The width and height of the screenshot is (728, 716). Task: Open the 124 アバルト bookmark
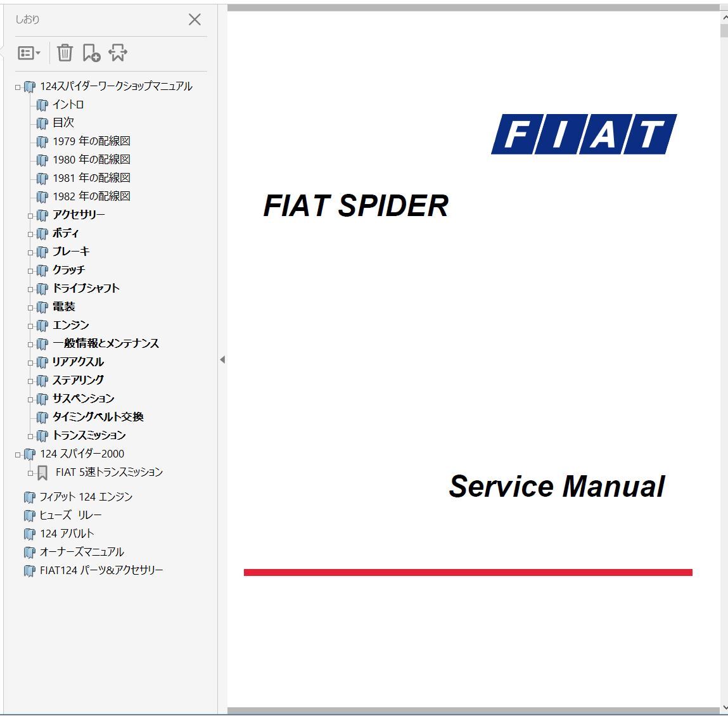(67, 534)
